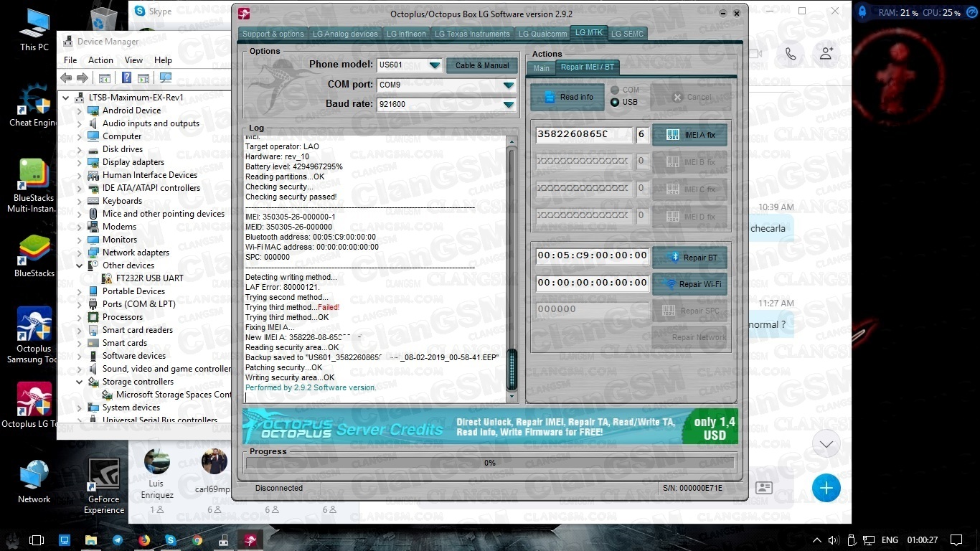980x551 pixels.
Task: Collapse Other devices node
Action: tap(80, 265)
